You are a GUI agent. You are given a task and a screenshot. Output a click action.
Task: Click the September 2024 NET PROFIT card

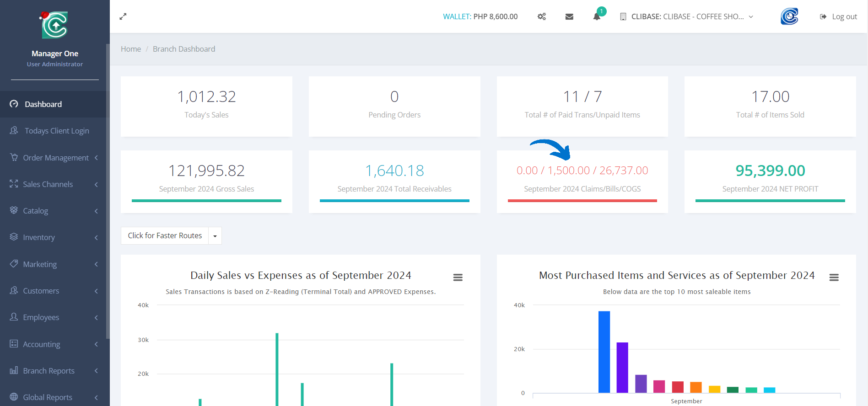point(770,182)
